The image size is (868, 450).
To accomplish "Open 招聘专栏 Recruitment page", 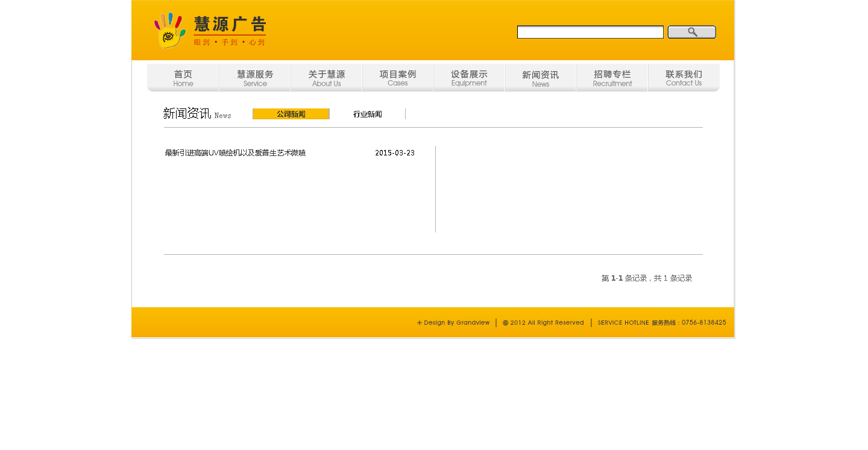I will click(x=612, y=78).
